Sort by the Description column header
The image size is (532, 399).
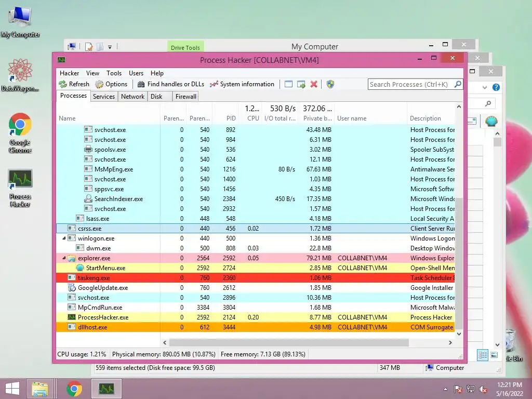[431, 118]
